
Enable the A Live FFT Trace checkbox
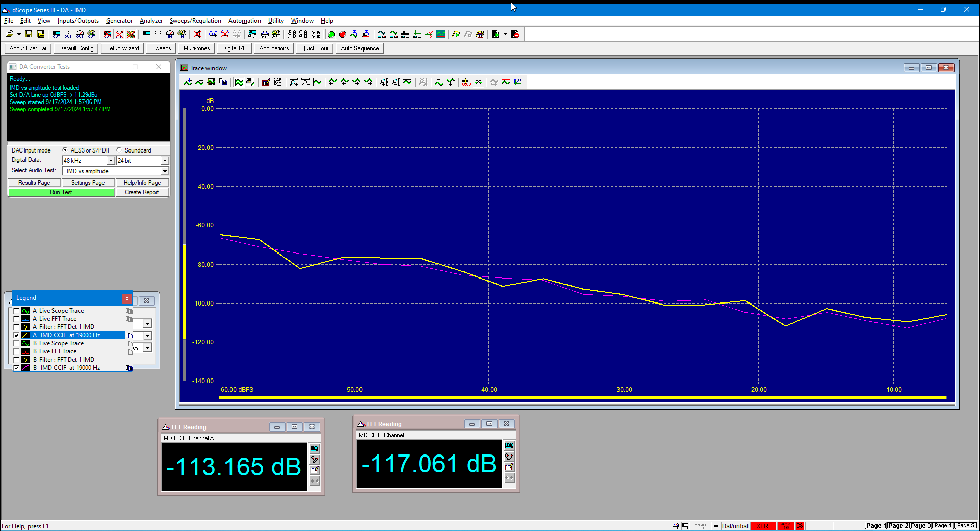[16, 319]
